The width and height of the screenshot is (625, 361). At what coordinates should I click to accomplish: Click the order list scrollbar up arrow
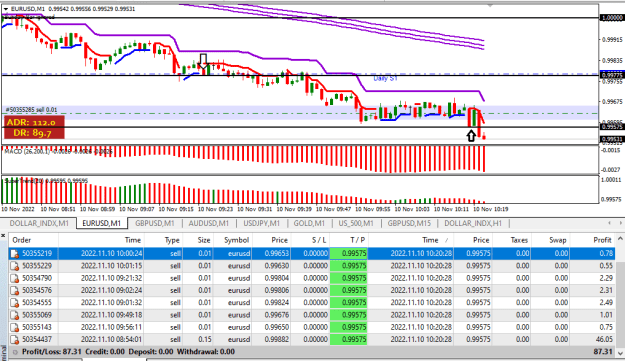pyautogui.click(x=620, y=239)
